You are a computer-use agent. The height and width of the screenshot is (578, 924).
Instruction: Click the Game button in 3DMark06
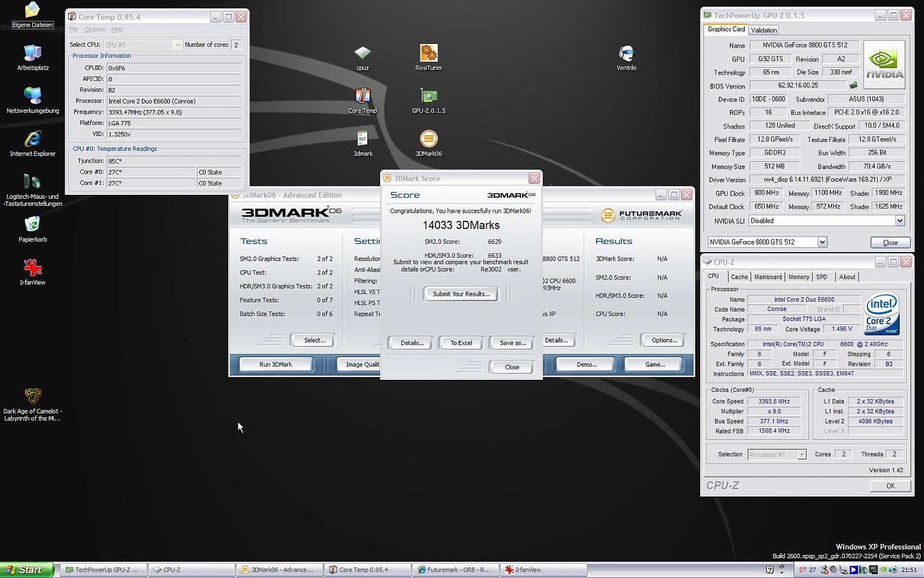[x=655, y=364]
